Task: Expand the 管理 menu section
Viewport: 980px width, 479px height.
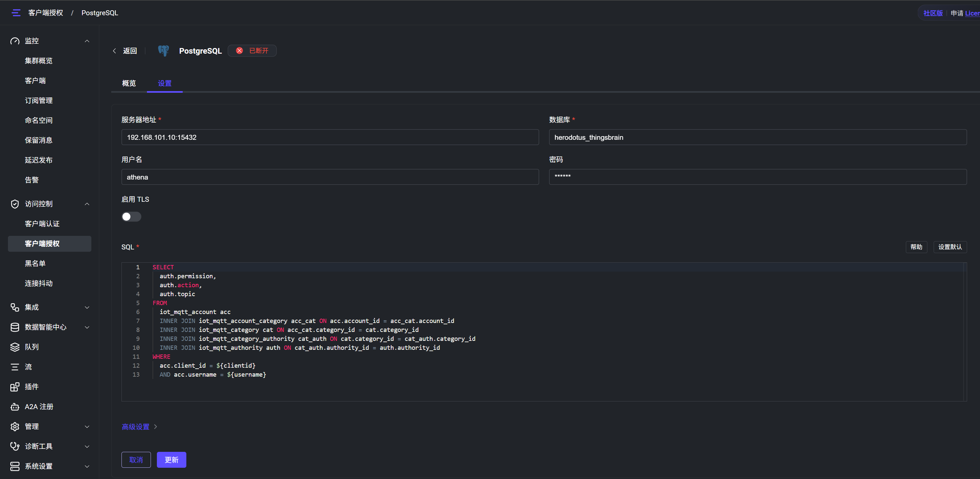Action: click(x=87, y=426)
